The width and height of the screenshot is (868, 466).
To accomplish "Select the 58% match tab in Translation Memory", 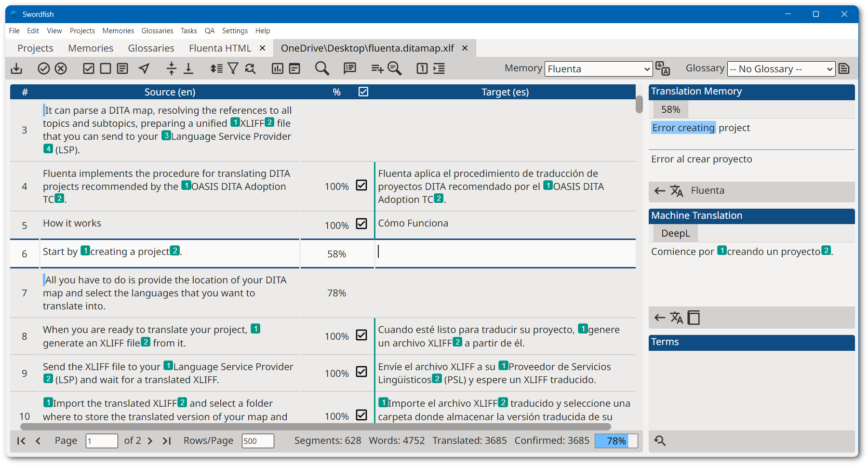I will coord(670,109).
